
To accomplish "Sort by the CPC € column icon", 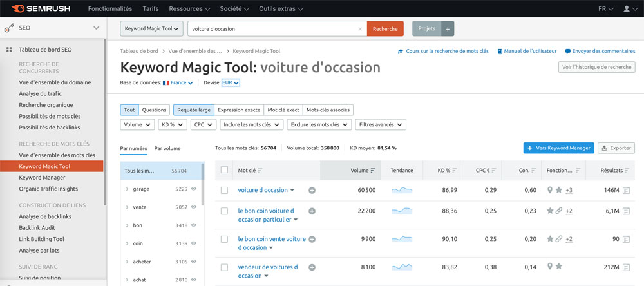I will coord(494,171).
